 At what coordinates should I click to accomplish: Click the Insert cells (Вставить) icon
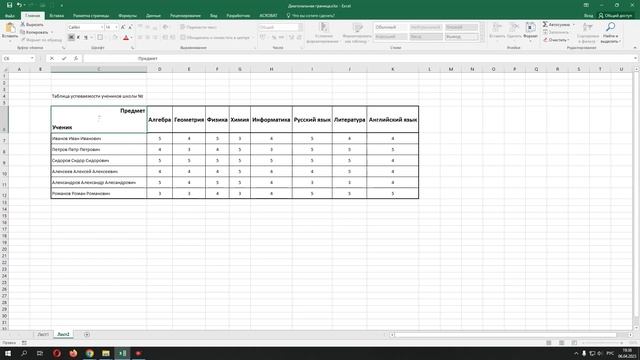497,27
